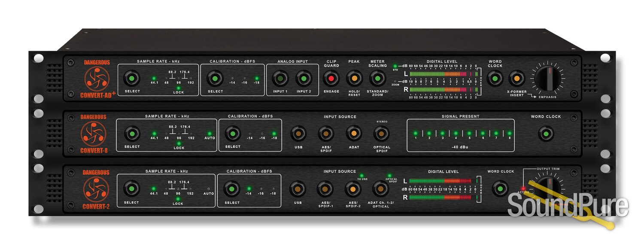Toggle the Word Clock button on Convert-2

click(500, 189)
